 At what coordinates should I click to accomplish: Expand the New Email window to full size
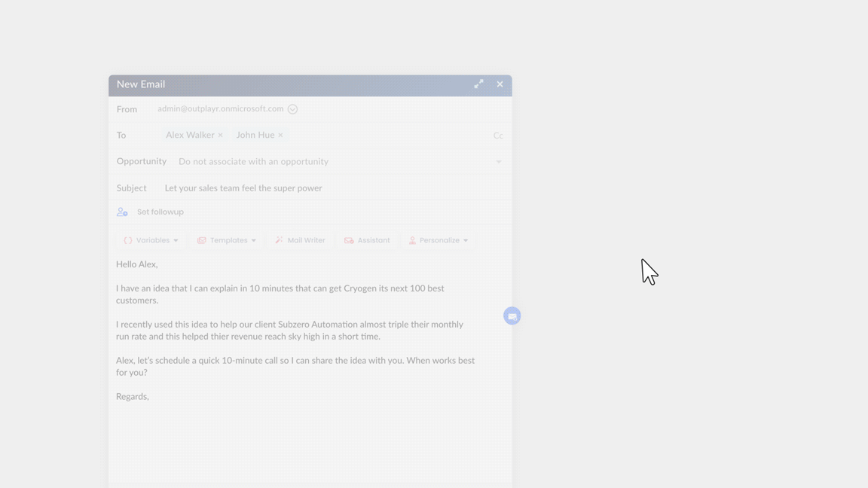479,84
